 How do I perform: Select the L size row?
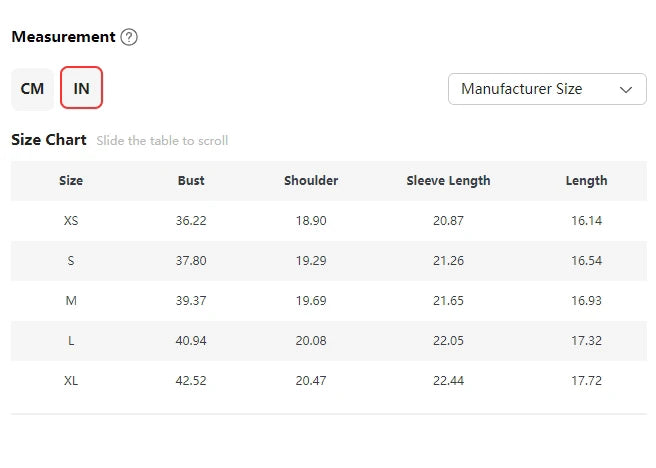[x=71, y=340]
